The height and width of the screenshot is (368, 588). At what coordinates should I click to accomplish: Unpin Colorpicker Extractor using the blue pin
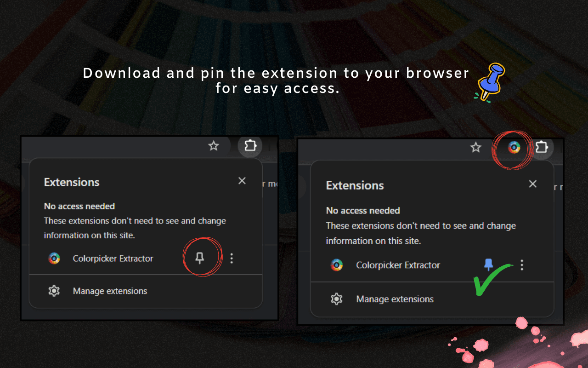[489, 264]
